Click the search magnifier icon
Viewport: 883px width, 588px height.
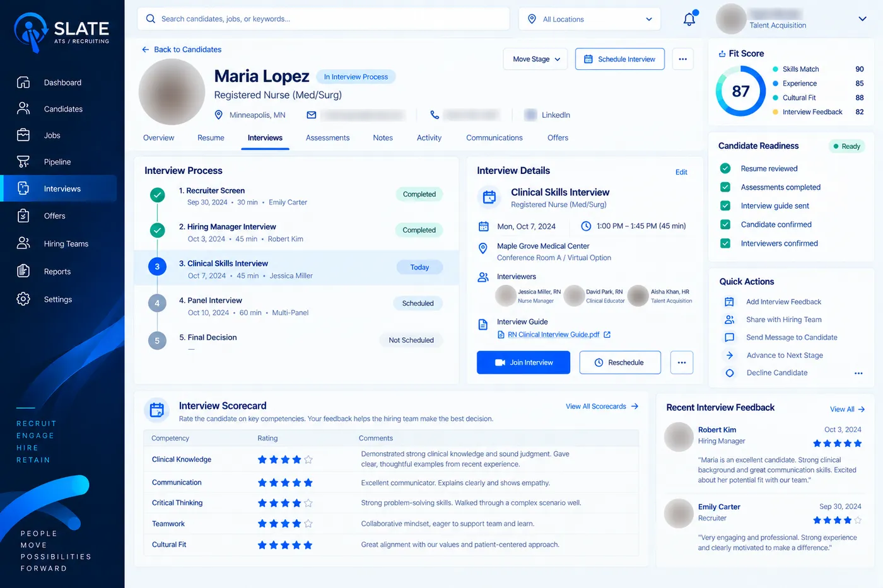tap(150, 19)
